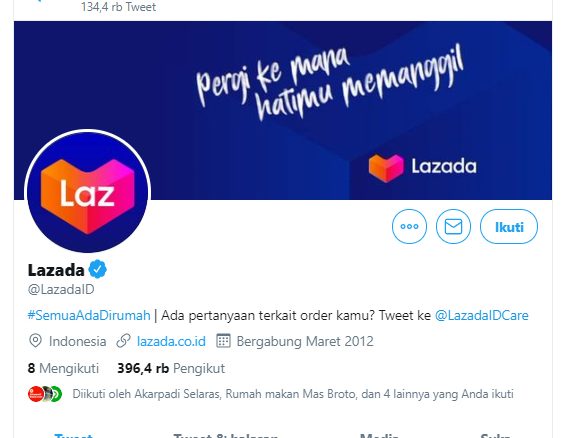Open the blue header banner image
Image resolution: width=563 pixels, height=438 pixels.
tap(283, 110)
